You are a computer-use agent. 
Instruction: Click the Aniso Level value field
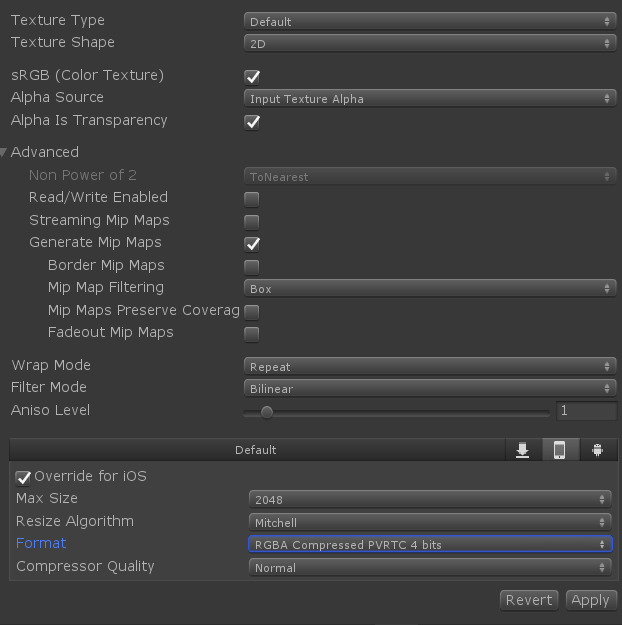[586, 411]
